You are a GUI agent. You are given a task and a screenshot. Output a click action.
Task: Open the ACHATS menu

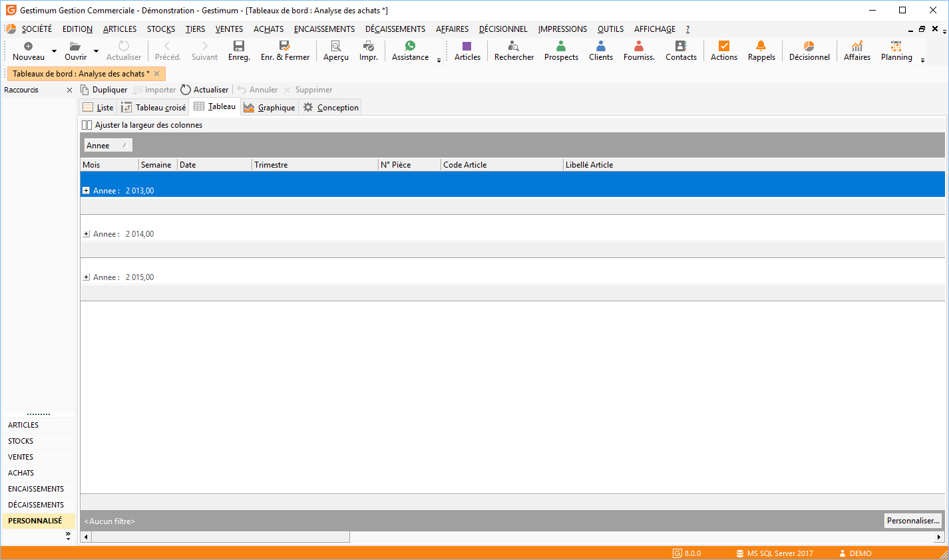pos(268,29)
